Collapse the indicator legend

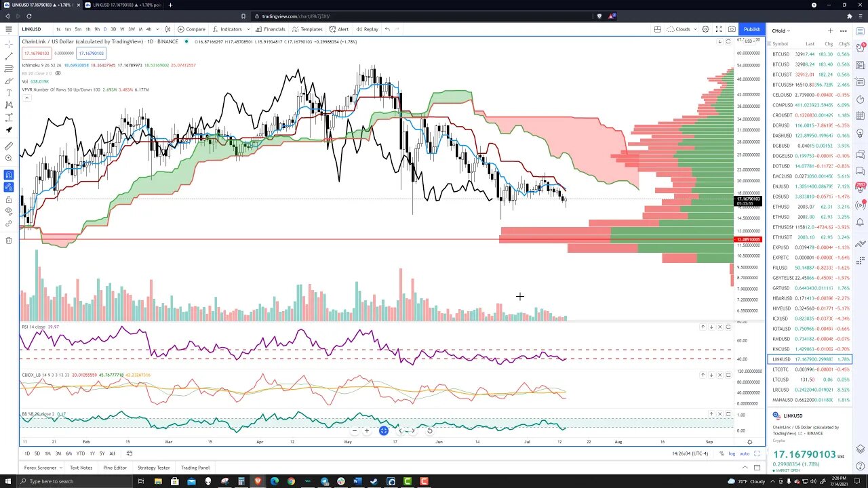coord(27,98)
